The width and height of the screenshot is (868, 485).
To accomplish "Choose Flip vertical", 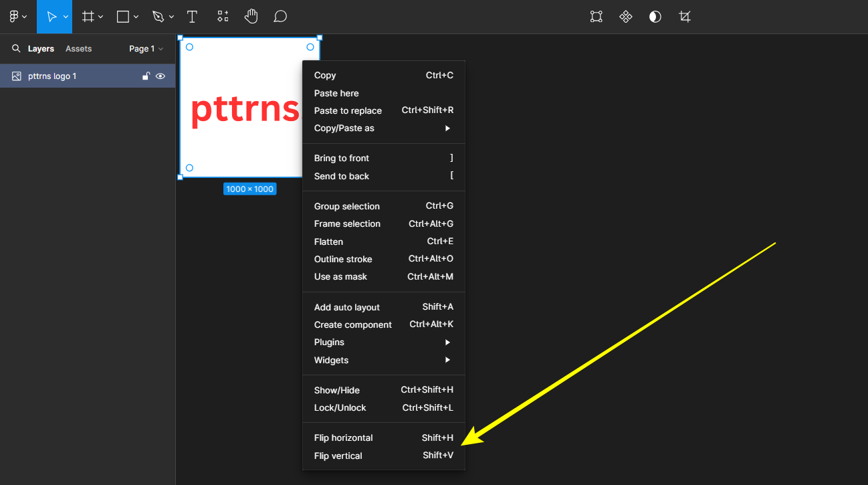I will point(384,456).
